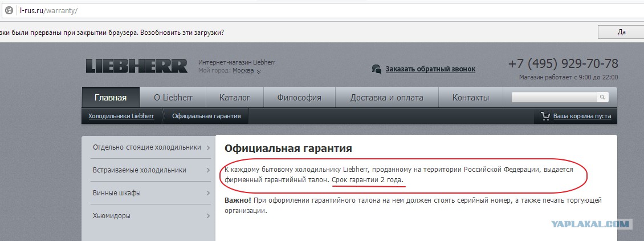Click the magnifier search icon
Image resolution: width=644 pixels, height=241 pixels.
tap(602, 97)
